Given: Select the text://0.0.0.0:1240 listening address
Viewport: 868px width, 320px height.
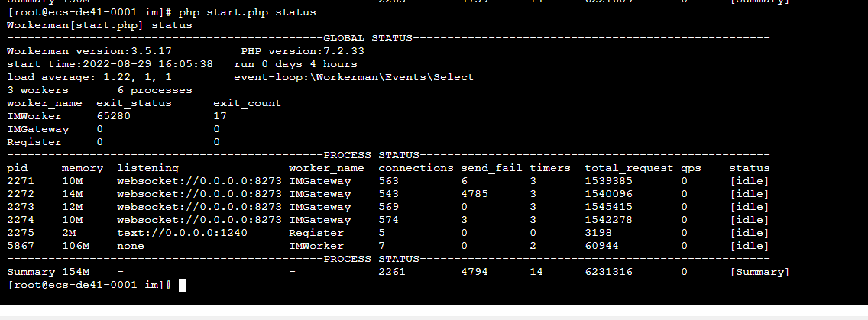Looking at the screenshot, I should click(x=182, y=233).
